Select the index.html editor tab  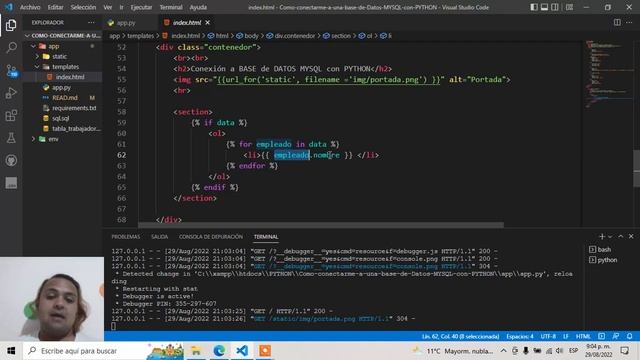[x=187, y=23]
